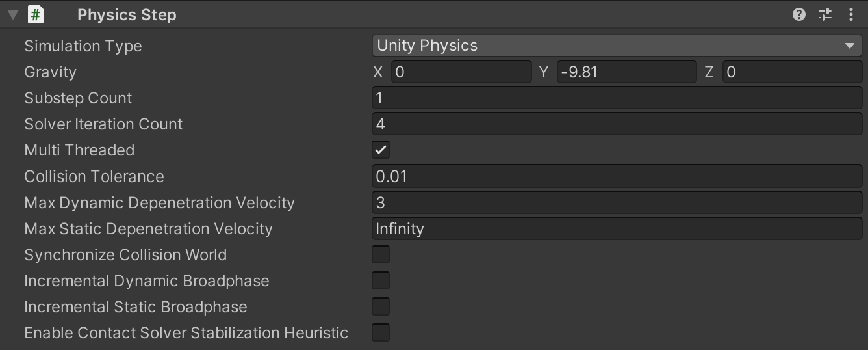Click the Z label of Gravity
This screenshot has height=350, width=868.
pos(709,72)
